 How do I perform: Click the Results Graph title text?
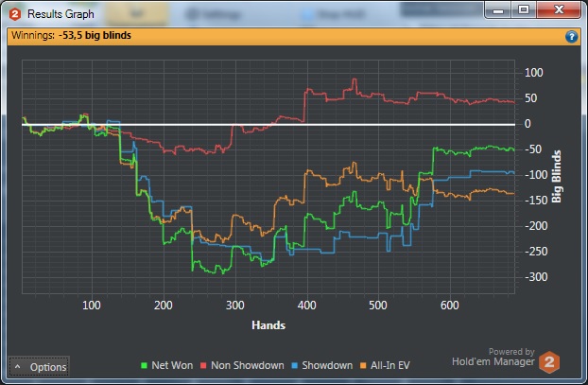(61, 14)
